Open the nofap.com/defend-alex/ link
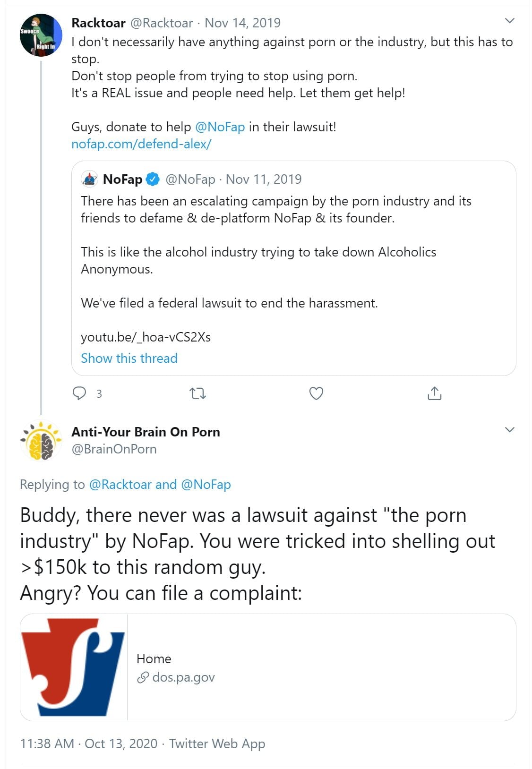 click(x=141, y=144)
